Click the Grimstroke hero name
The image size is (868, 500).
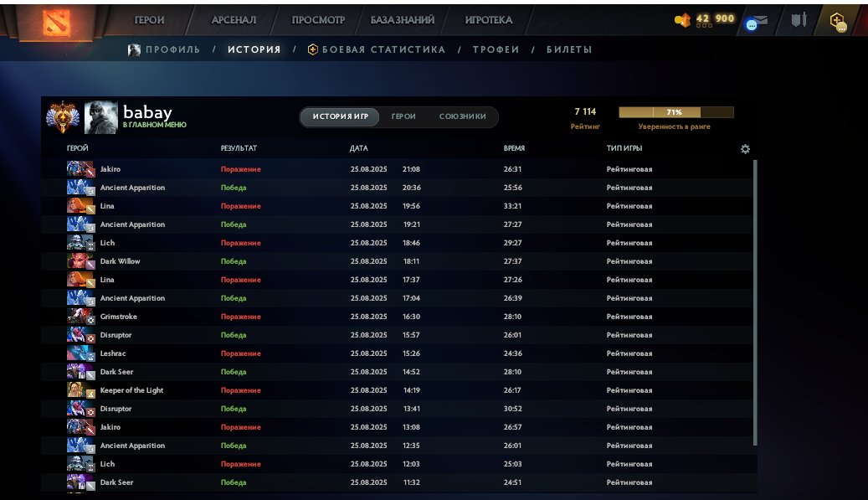(119, 317)
